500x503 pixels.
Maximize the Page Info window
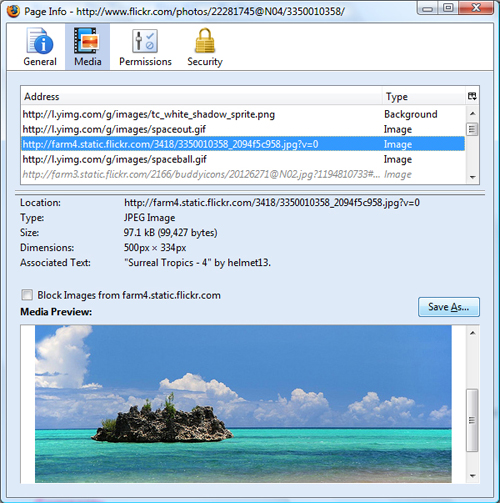pyautogui.click(x=448, y=8)
